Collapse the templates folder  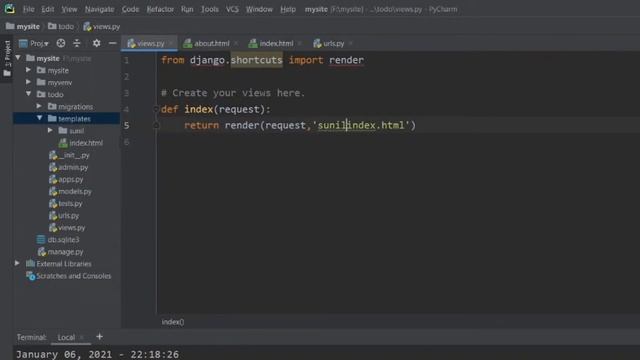[x=39, y=118]
